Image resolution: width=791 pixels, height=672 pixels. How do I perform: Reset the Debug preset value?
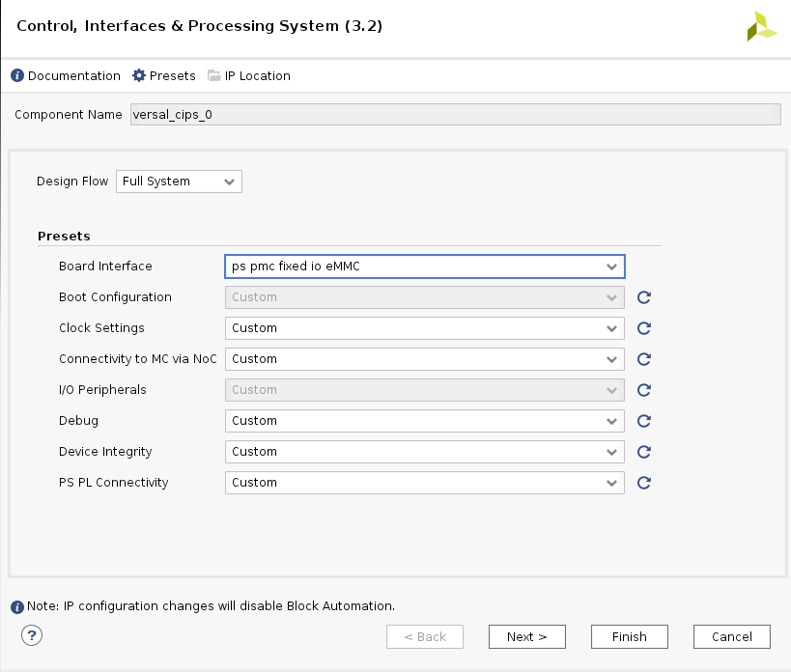[x=644, y=421]
